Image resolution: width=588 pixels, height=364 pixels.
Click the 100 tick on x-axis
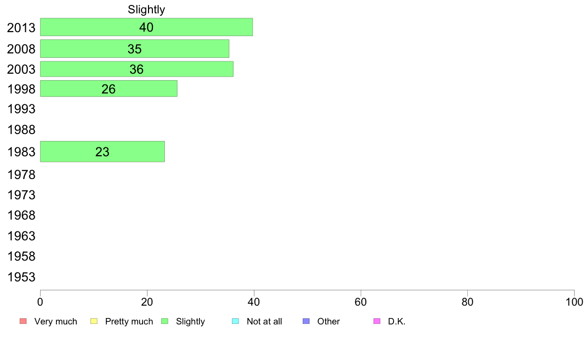point(574,302)
